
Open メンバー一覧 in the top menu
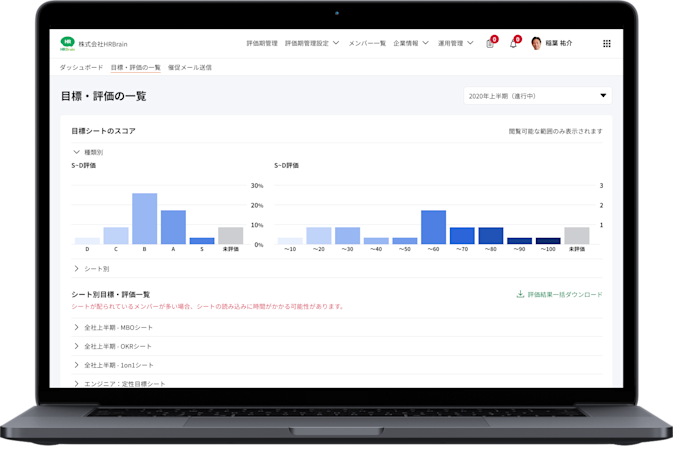coord(367,43)
